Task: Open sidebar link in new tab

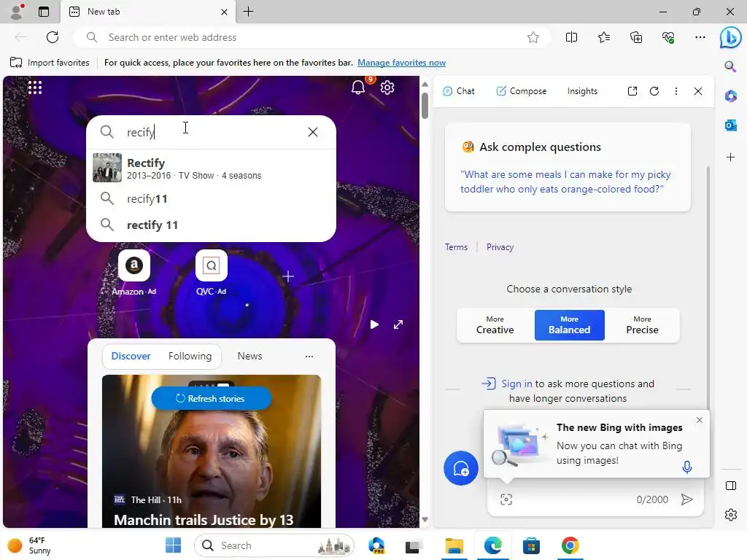Action: [x=632, y=91]
